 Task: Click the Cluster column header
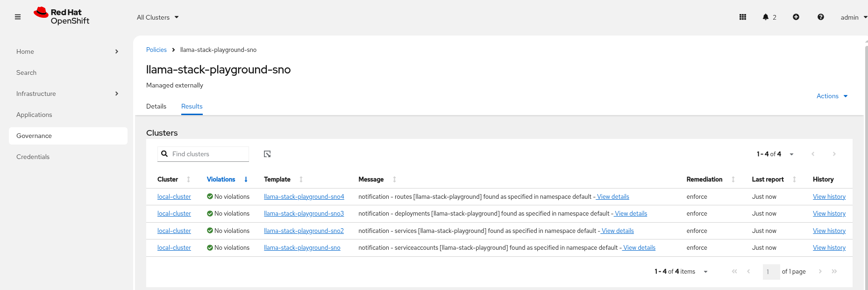click(x=168, y=180)
